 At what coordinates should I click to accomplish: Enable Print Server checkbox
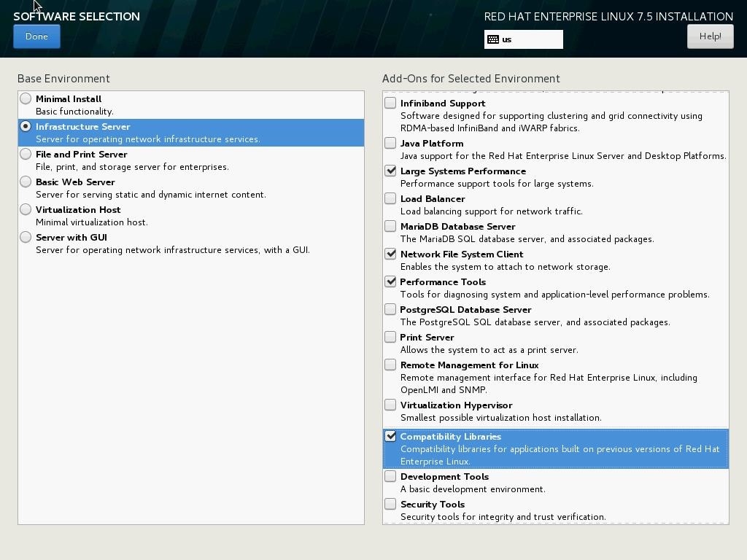[x=390, y=337]
